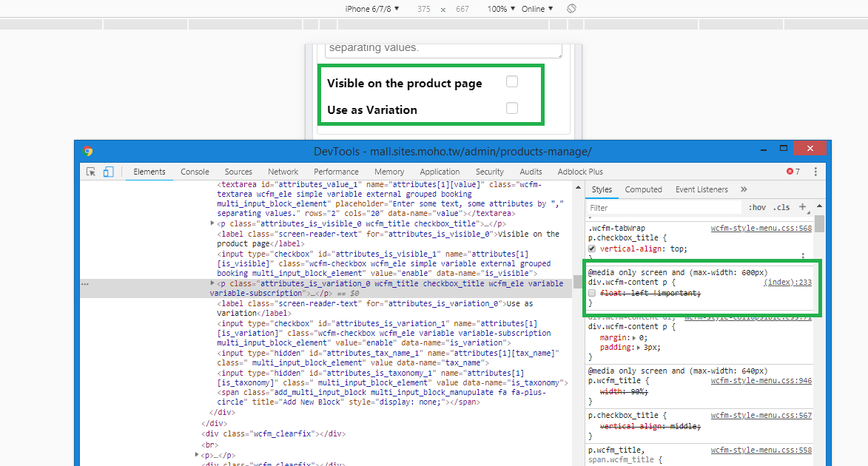This screenshot has width=868, height=466.
Task: Open the Audits tab
Action: pyautogui.click(x=531, y=172)
